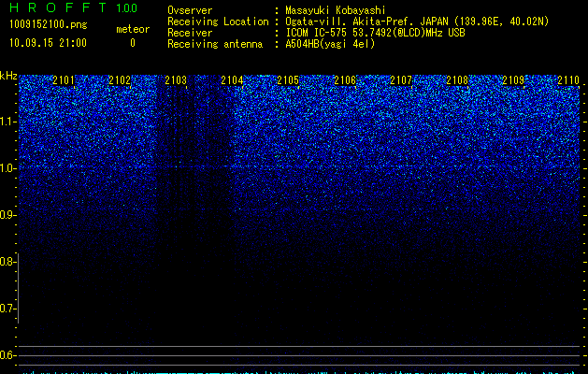Click the 2108 time marker

coord(457,79)
